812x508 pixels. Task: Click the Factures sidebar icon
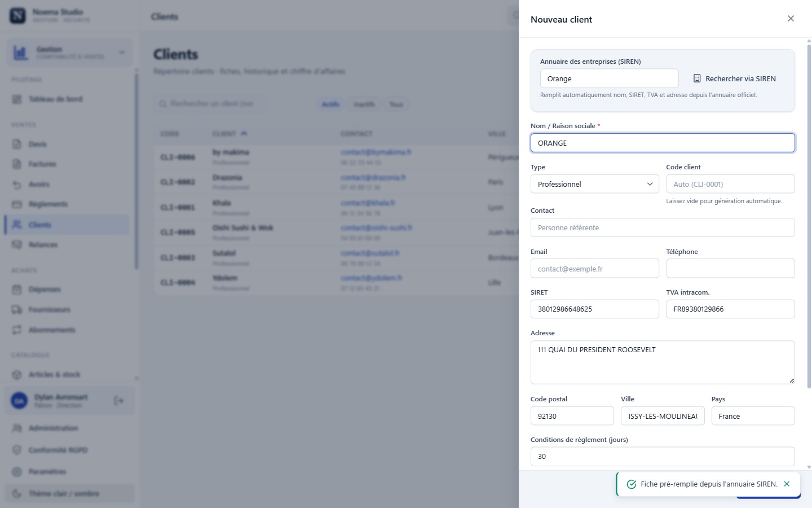pos(17,164)
